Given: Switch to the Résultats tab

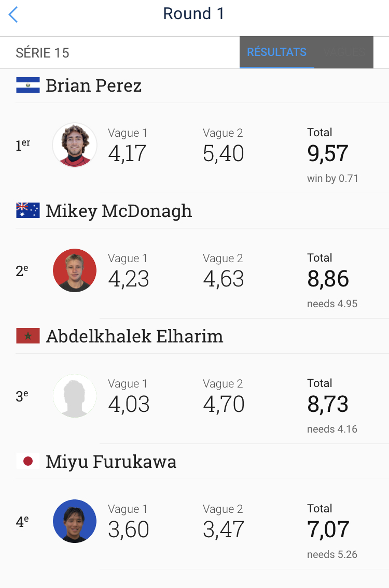Looking at the screenshot, I should pos(276,52).
